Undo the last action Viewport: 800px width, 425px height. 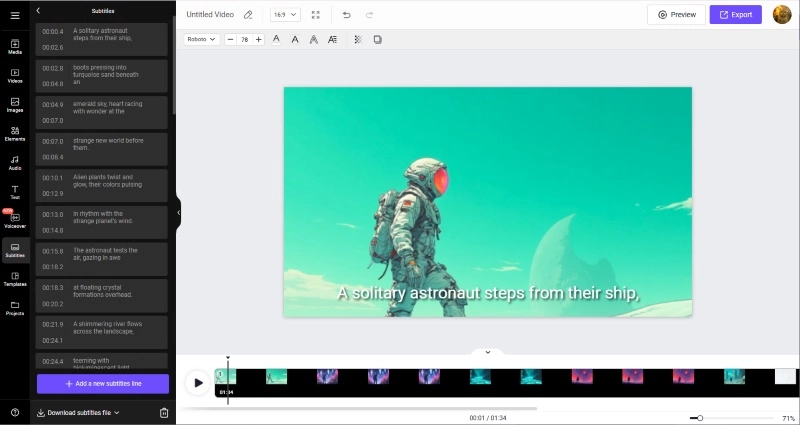pos(346,15)
